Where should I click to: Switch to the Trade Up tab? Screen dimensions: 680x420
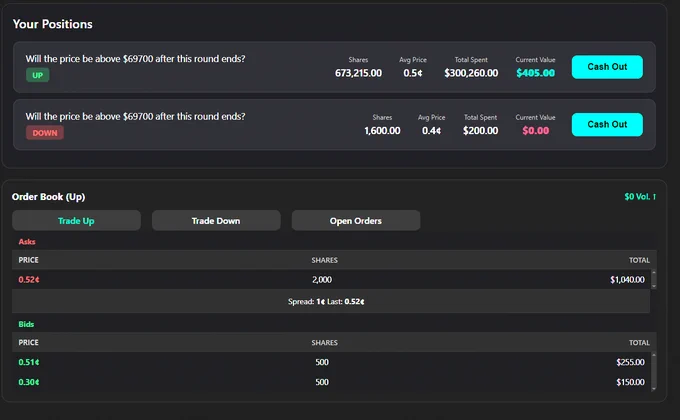click(76, 221)
